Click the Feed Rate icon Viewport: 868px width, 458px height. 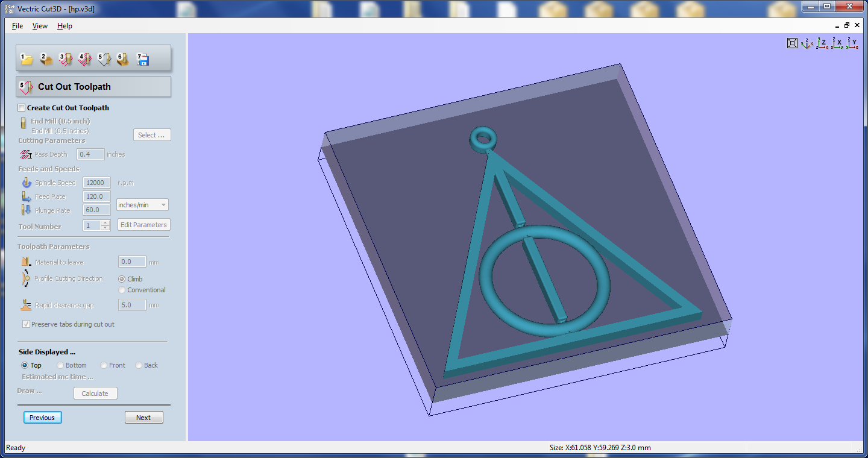[27, 196]
